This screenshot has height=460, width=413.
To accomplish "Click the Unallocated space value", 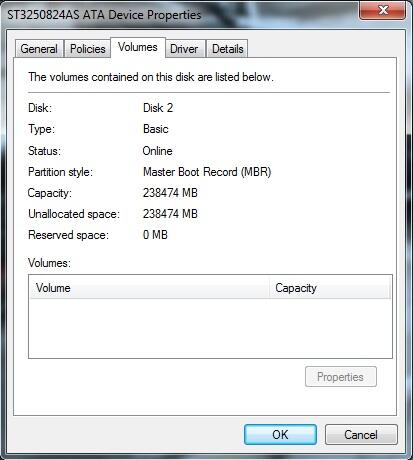I will pyautogui.click(x=170, y=214).
